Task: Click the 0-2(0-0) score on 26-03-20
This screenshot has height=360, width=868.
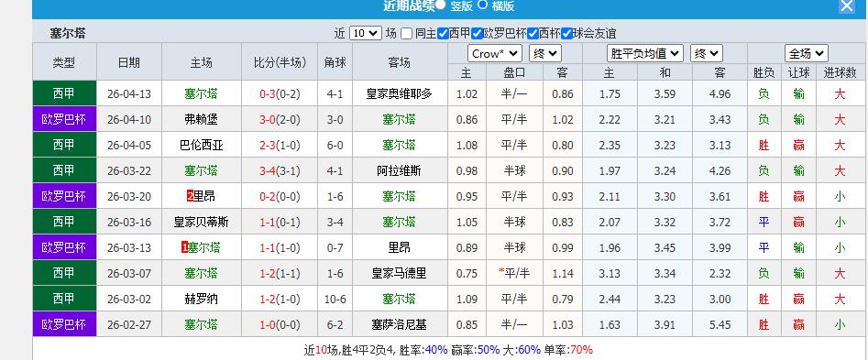Action: (280, 196)
